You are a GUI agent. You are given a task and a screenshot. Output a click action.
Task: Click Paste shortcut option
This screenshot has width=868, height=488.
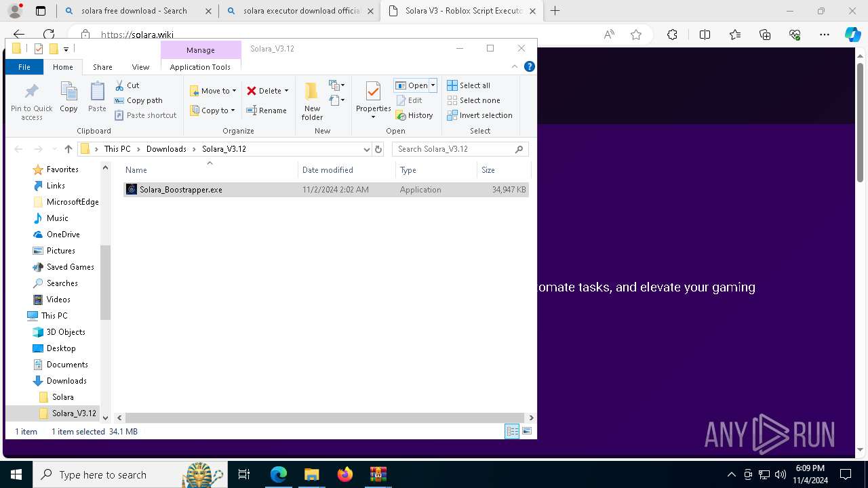pyautogui.click(x=145, y=115)
